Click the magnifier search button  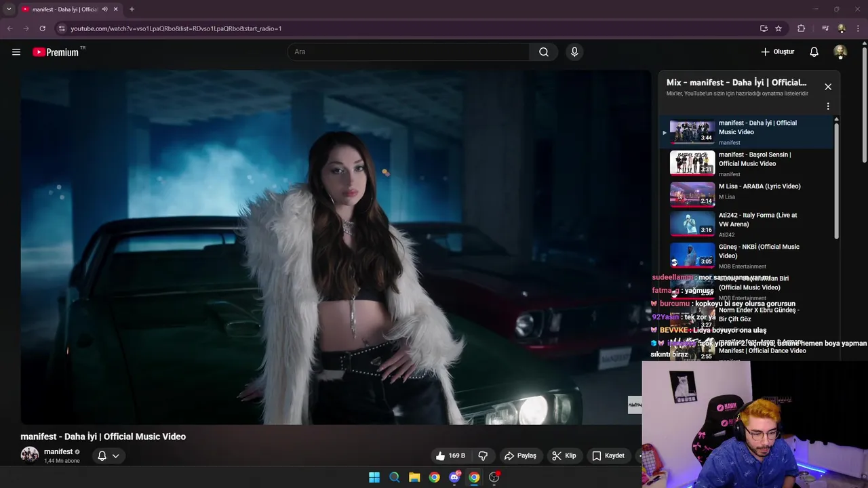coord(544,52)
